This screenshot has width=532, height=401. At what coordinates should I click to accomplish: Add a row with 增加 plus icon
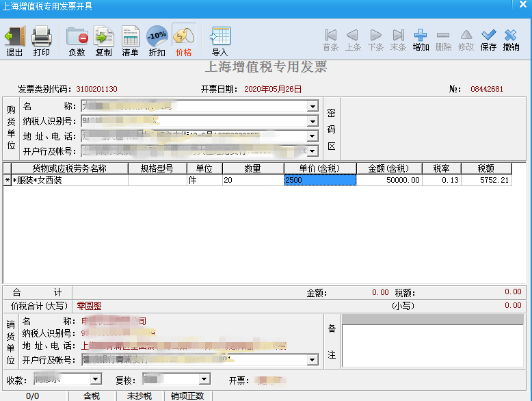point(421,35)
